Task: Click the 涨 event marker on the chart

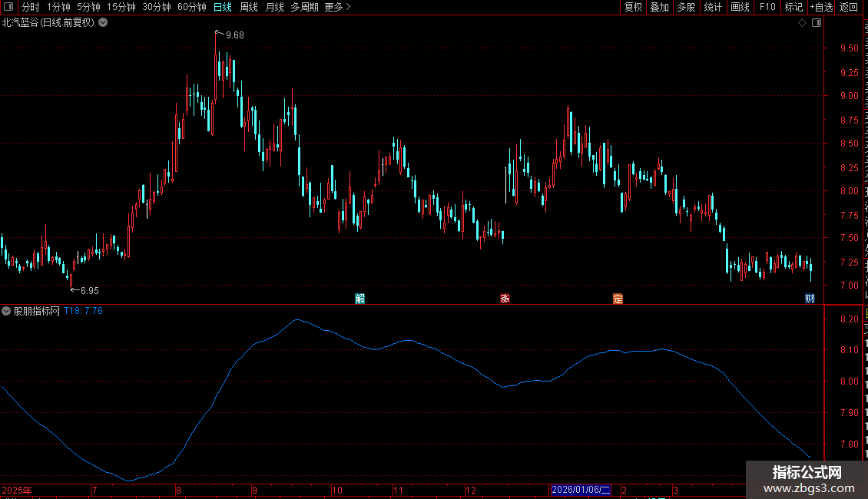Action: coord(505,299)
